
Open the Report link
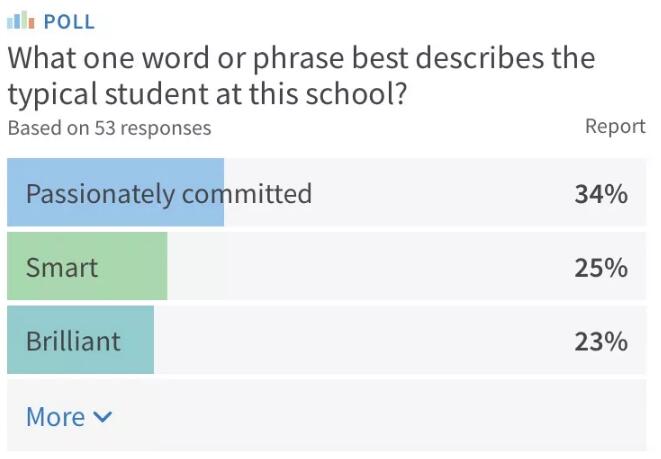tap(615, 127)
